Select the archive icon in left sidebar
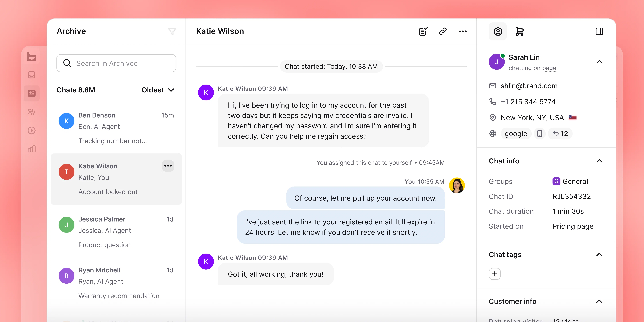The width and height of the screenshot is (644, 322). coord(32,93)
